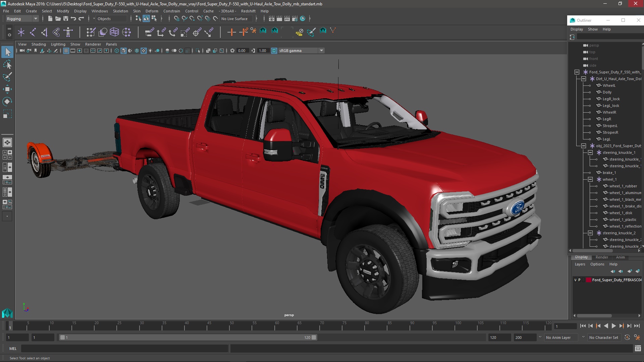Go to start of playback range

coord(583,326)
